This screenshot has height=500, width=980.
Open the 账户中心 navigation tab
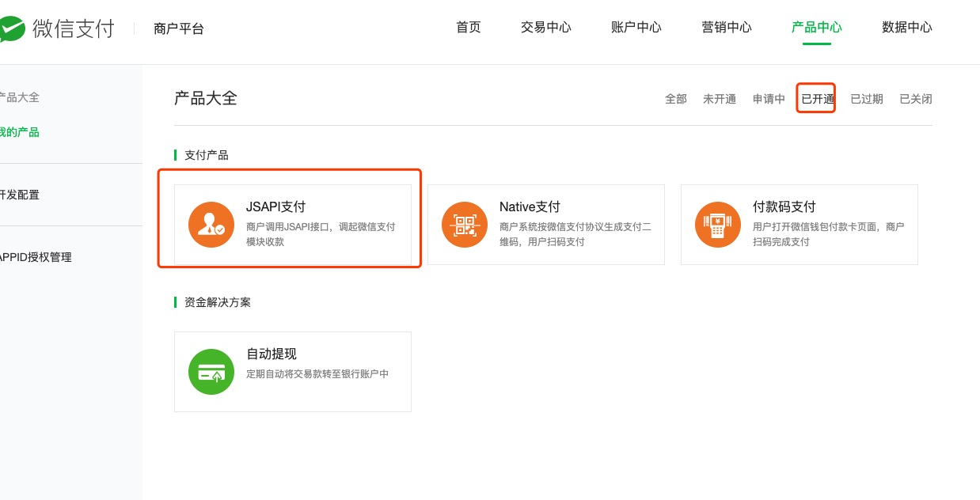(x=636, y=27)
